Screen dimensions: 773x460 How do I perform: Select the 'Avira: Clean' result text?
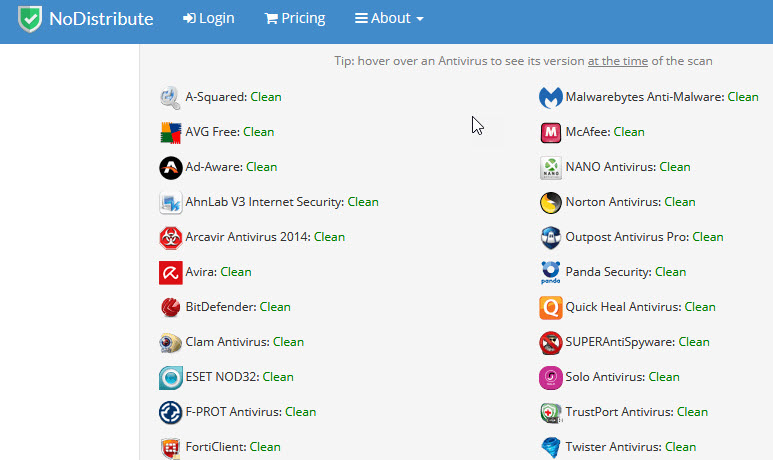[218, 272]
